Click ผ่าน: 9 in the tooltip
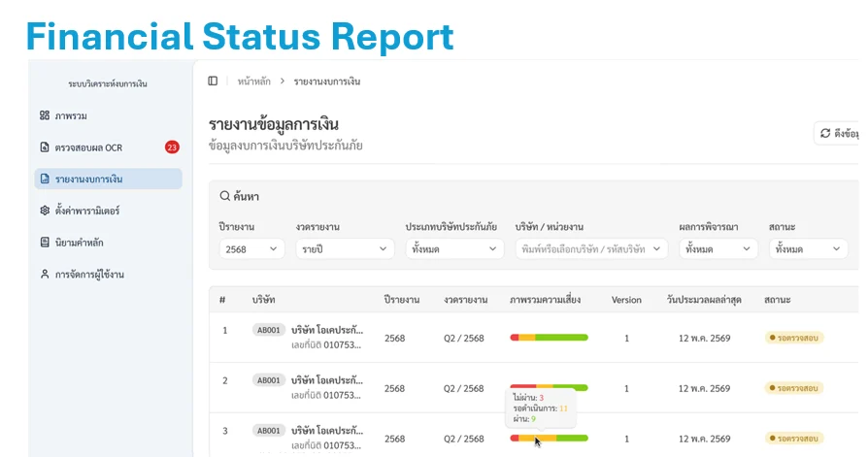868x457 pixels. tap(524, 419)
